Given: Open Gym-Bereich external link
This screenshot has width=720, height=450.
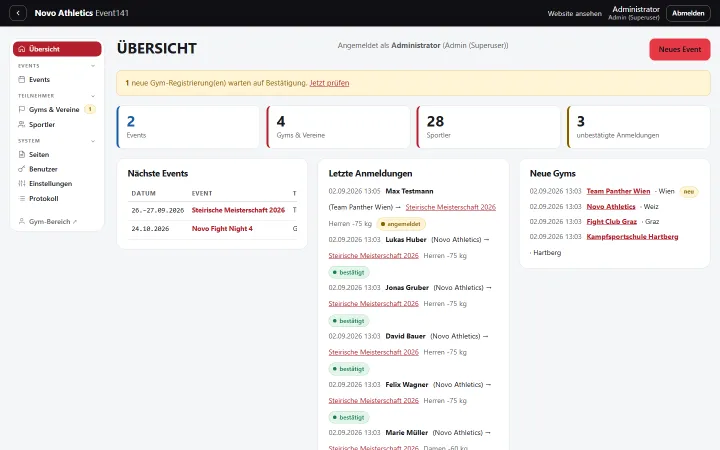Looking at the screenshot, I should pos(57,221).
